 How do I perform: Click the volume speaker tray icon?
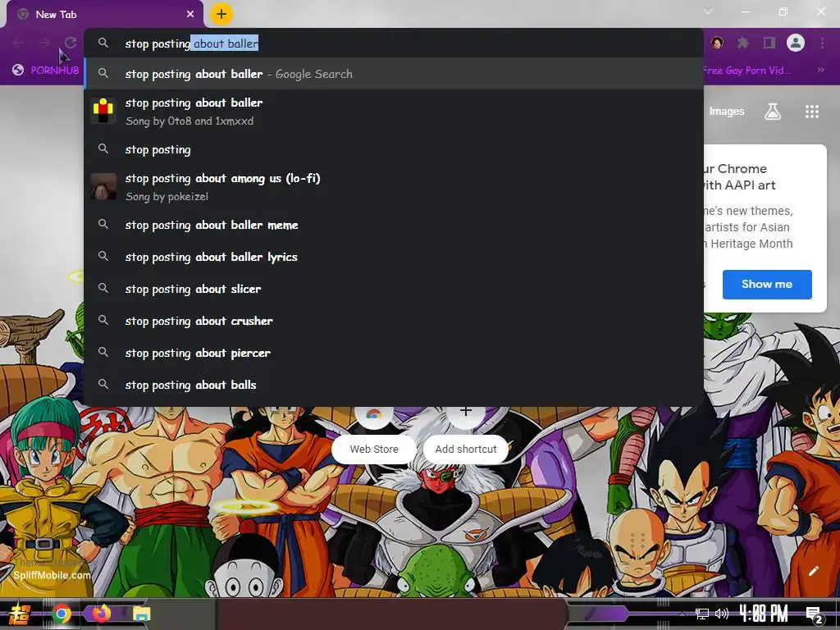[x=722, y=614]
